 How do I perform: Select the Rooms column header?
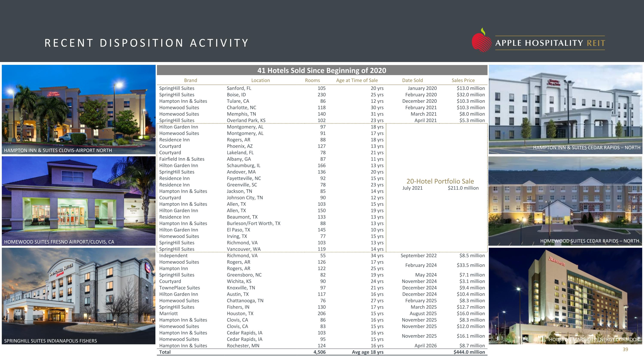click(x=312, y=80)
